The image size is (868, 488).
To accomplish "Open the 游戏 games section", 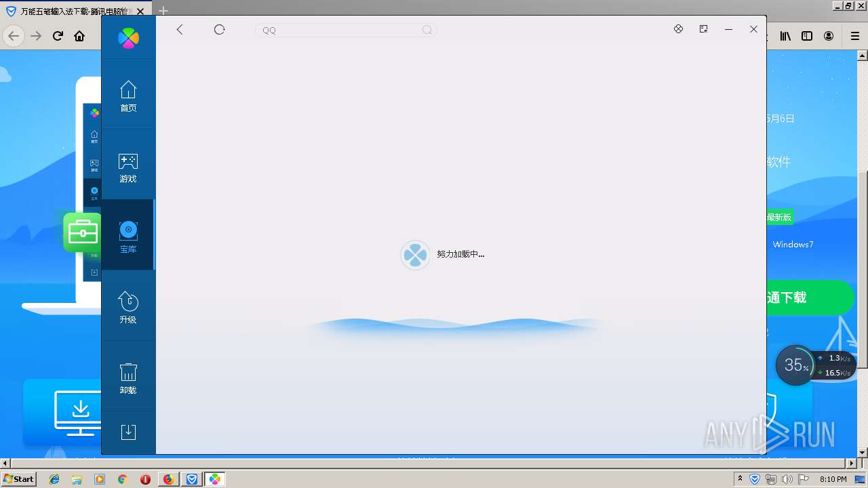I will coord(128,167).
